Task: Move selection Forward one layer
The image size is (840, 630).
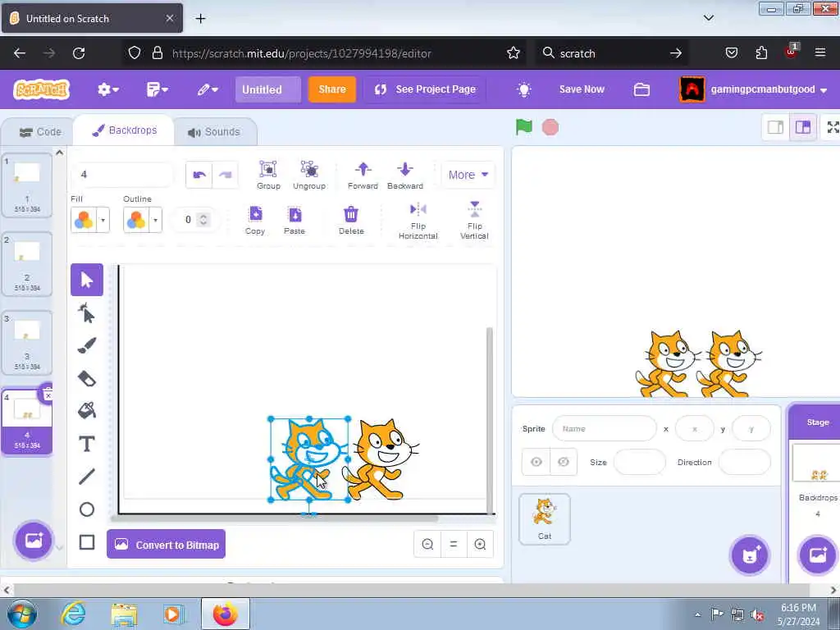Action: tap(363, 175)
